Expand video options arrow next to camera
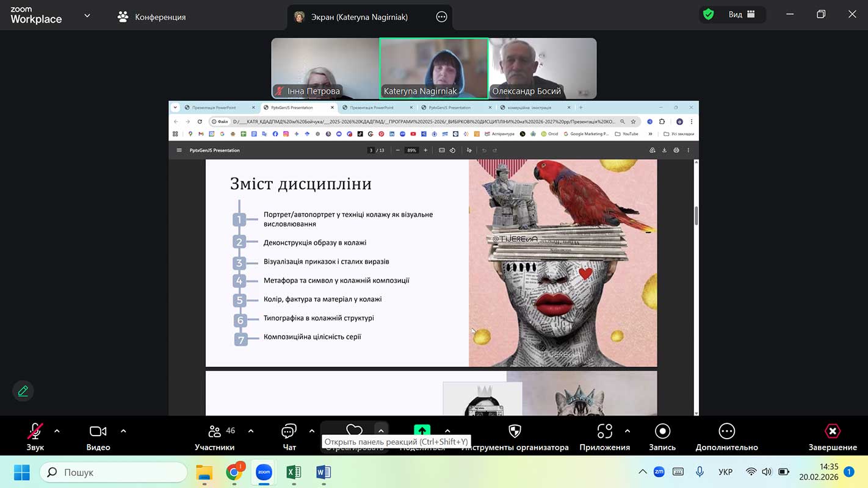 (123, 431)
